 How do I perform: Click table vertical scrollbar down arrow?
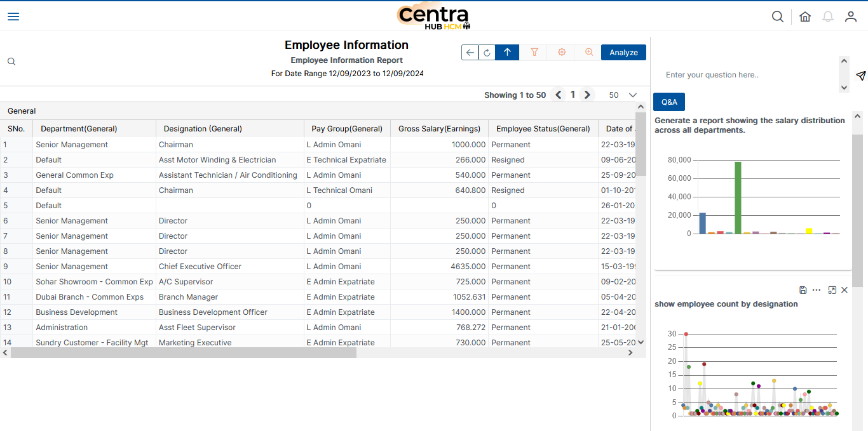pyautogui.click(x=641, y=342)
